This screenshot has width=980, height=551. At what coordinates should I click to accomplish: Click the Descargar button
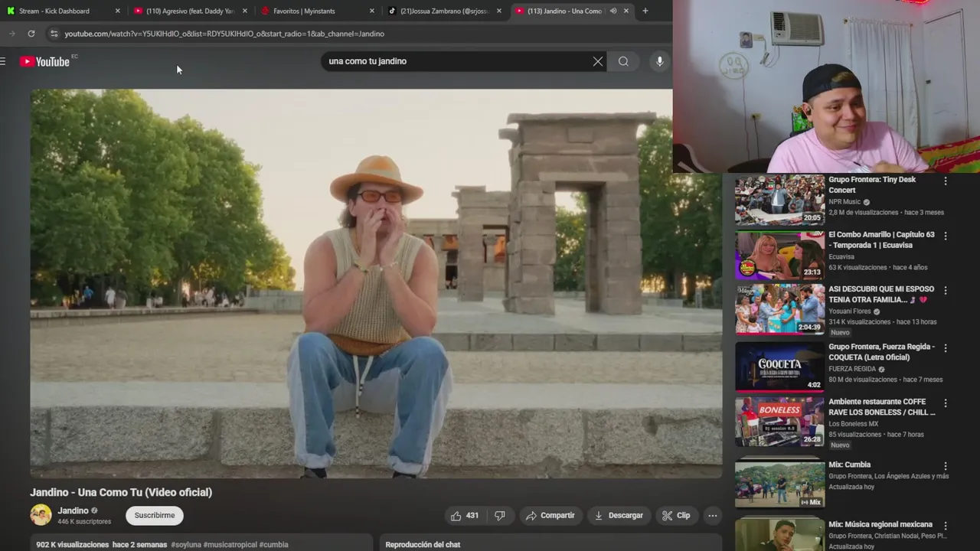pos(619,516)
